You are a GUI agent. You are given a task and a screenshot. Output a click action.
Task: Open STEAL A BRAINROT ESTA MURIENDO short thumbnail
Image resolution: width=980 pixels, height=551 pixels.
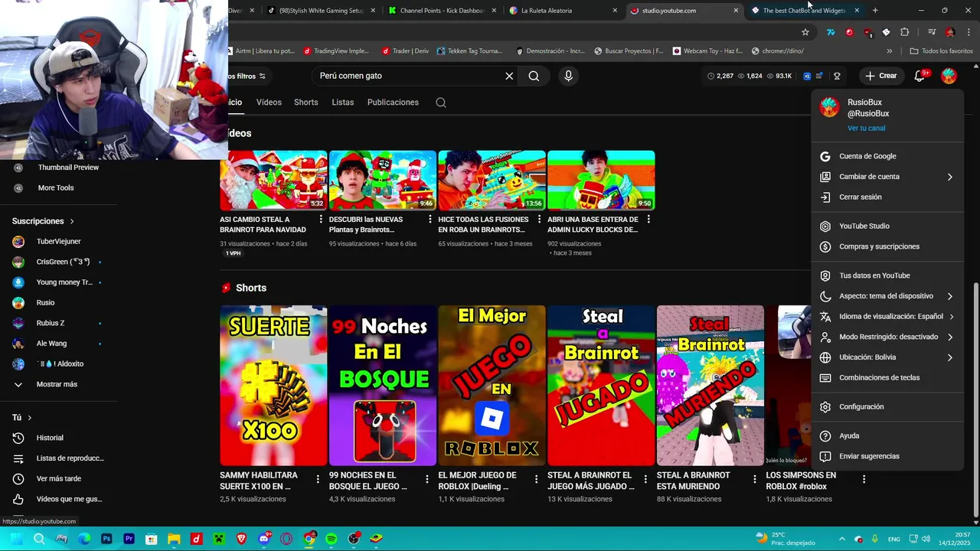point(710,386)
